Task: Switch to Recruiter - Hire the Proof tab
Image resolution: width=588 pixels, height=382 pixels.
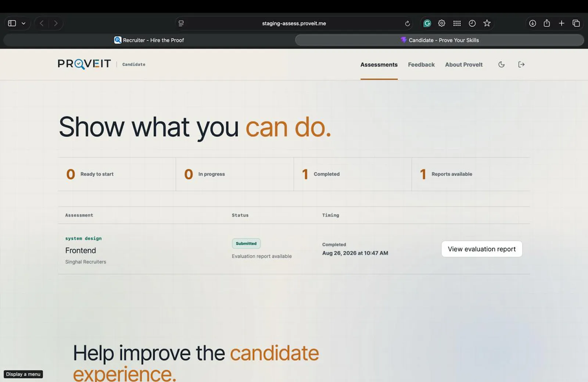Action: tap(149, 40)
